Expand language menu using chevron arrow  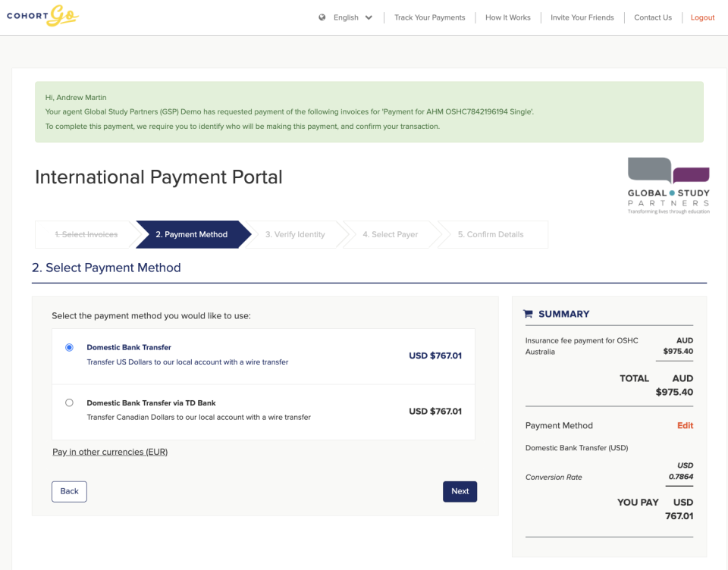pyautogui.click(x=369, y=17)
